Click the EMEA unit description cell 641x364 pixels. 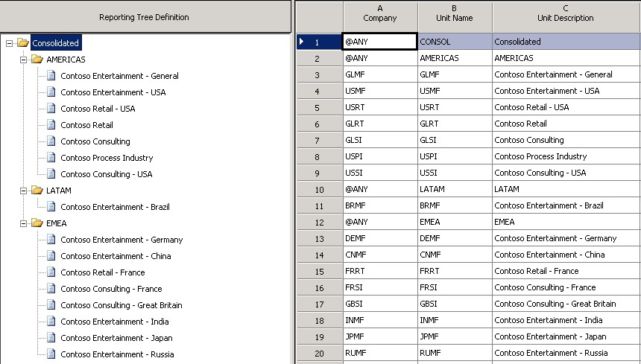(566, 222)
